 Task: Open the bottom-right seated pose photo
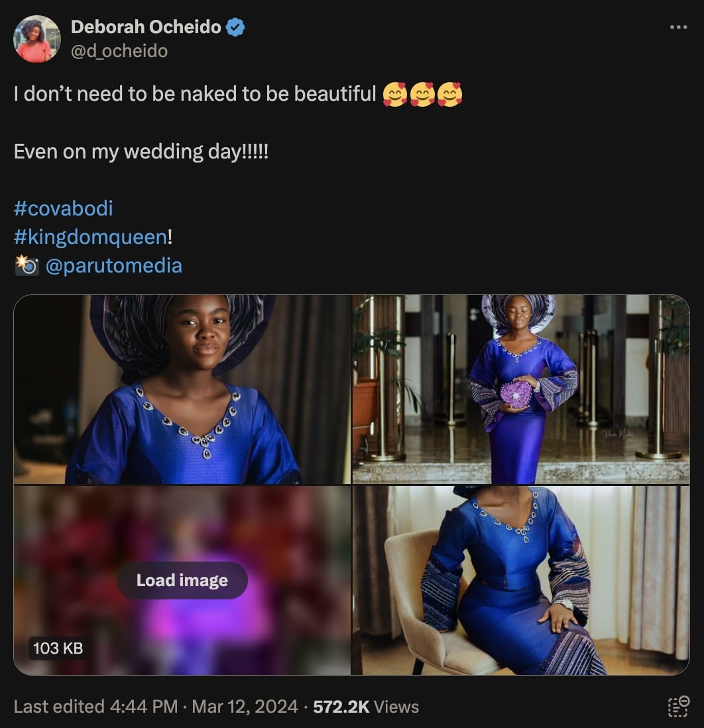[x=522, y=580]
